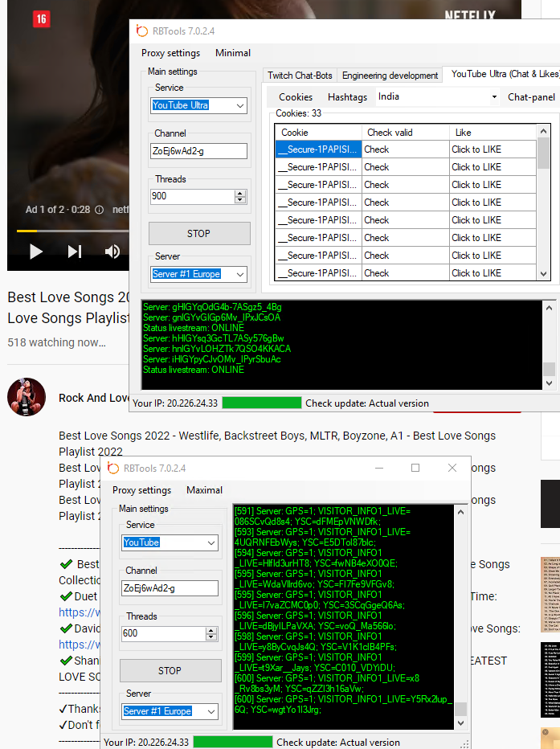Open the Engineering development tab

click(390, 76)
